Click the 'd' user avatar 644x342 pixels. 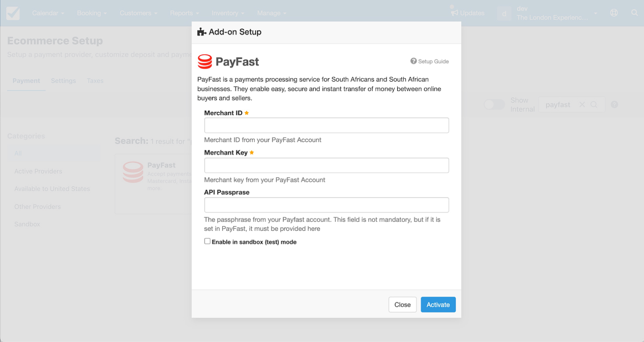click(x=504, y=13)
